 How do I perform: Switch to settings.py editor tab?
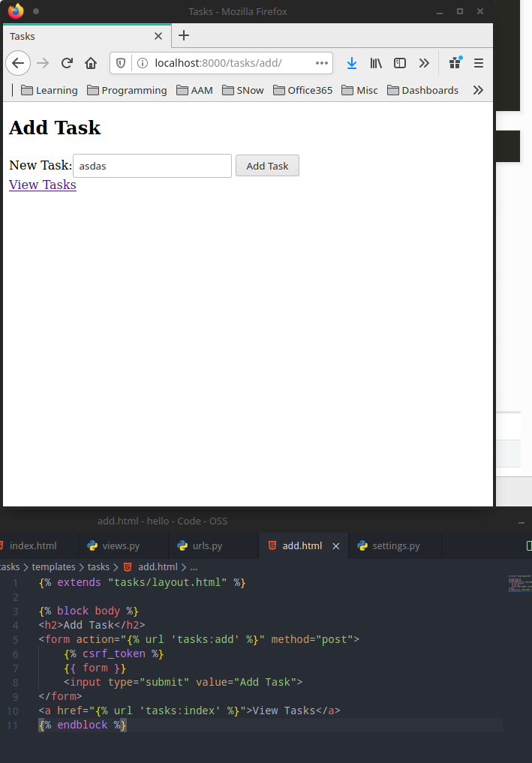[x=395, y=546]
